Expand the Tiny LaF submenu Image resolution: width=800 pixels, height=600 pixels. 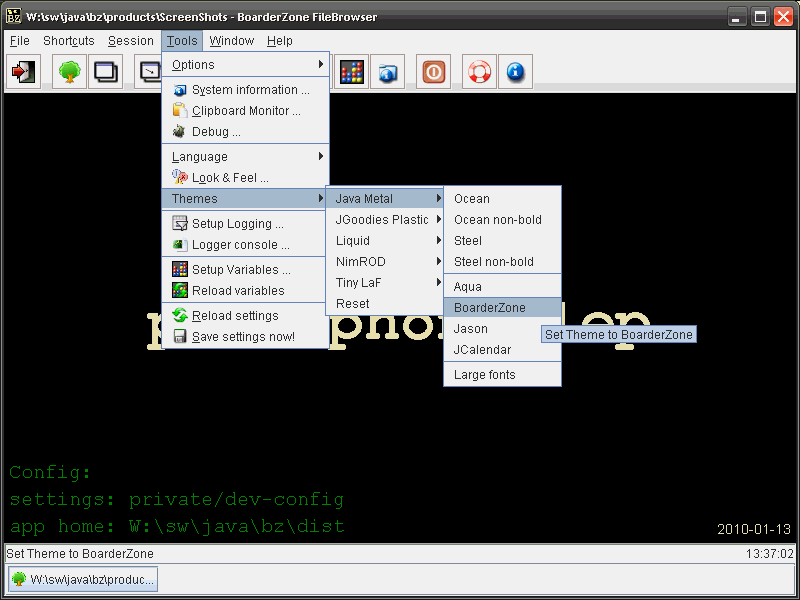coord(385,282)
